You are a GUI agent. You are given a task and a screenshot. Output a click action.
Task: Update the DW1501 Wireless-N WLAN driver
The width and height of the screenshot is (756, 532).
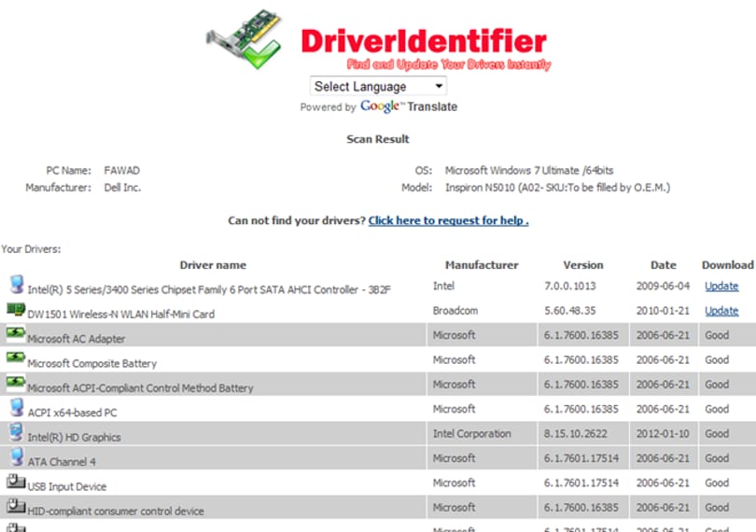point(721,311)
